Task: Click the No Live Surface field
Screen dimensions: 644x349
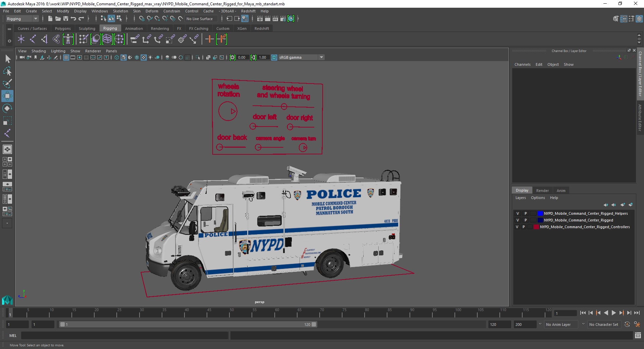Action: (x=201, y=19)
